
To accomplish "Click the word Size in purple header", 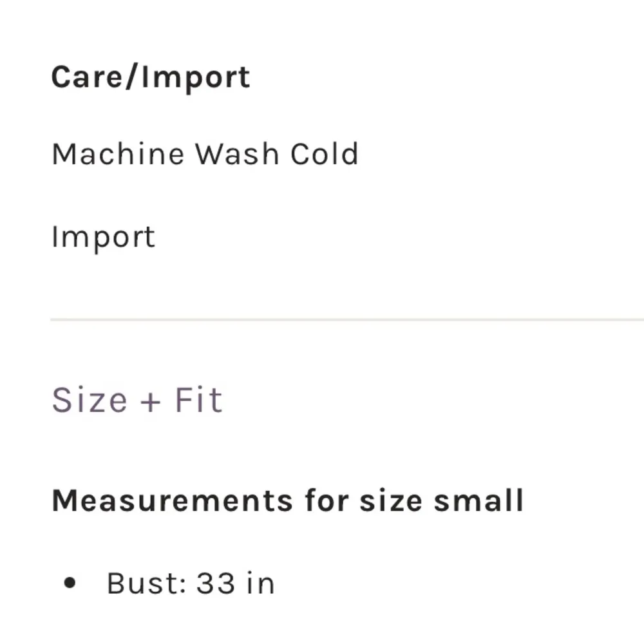I will click(x=89, y=400).
